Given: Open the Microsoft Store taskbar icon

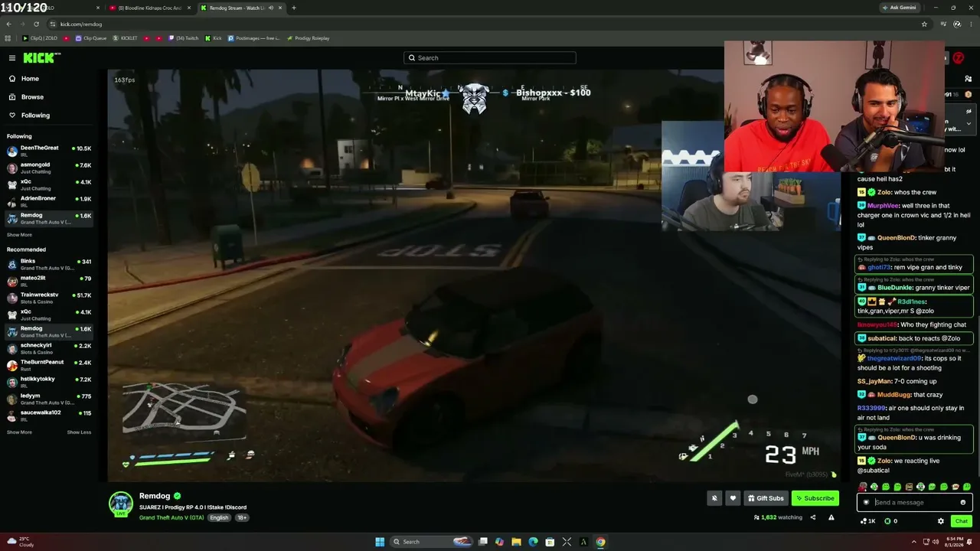Looking at the screenshot, I should [550, 542].
